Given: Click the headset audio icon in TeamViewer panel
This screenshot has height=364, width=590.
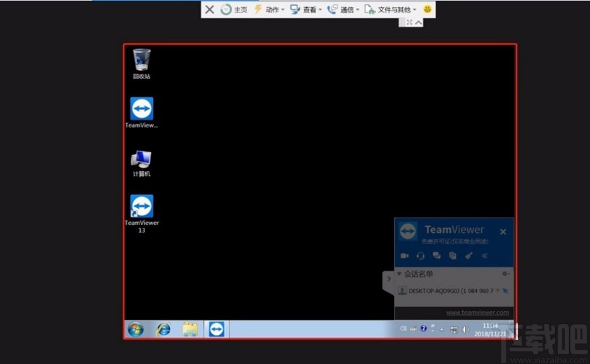Looking at the screenshot, I should tap(420, 255).
